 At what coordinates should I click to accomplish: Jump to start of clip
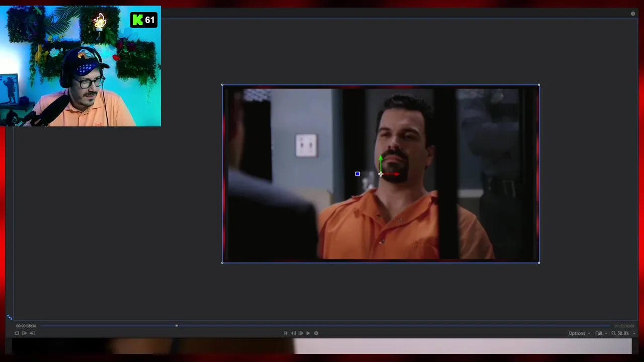point(286,333)
